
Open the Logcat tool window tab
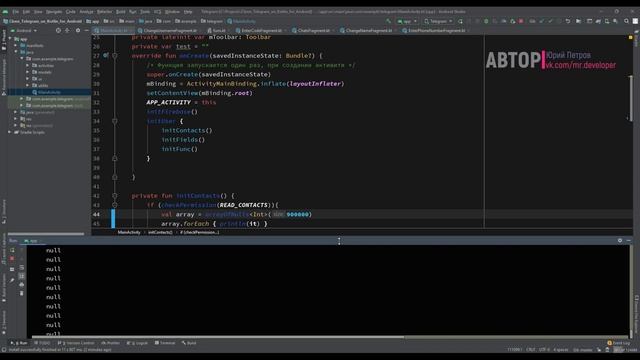pos(139,343)
